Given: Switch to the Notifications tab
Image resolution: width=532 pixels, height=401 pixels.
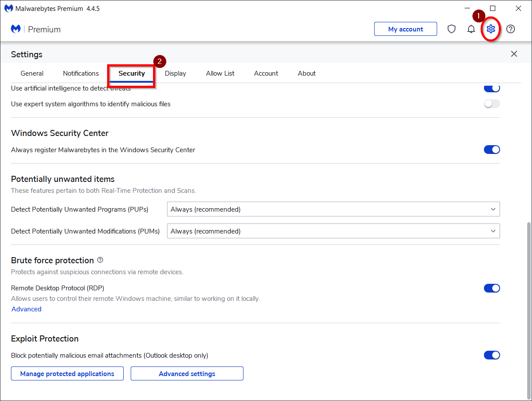Looking at the screenshot, I should (81, 73).
